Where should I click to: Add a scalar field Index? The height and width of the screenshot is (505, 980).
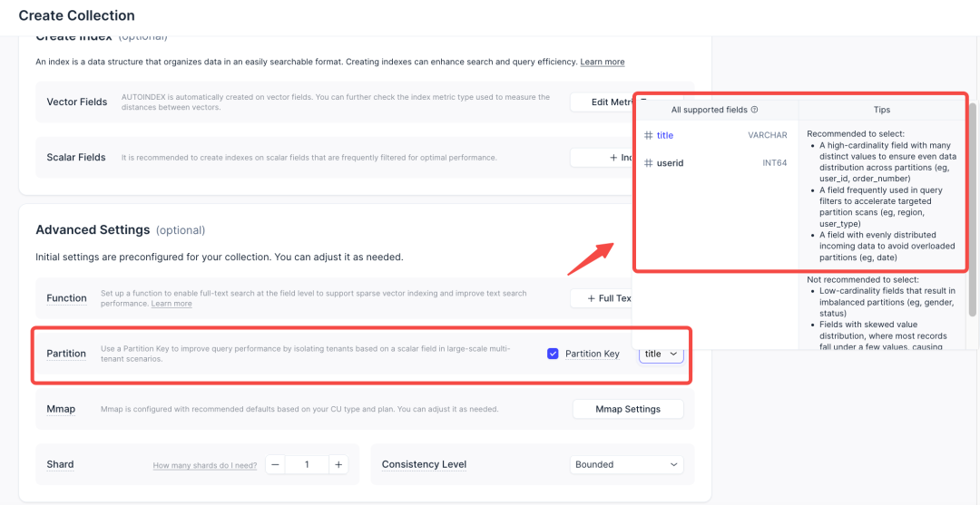[602, 158]
